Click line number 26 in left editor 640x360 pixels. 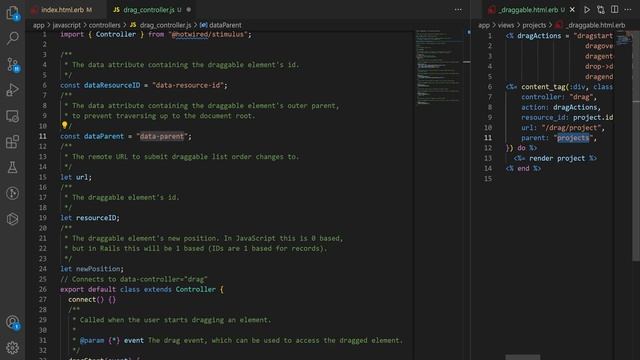click(x=42, y=289)
